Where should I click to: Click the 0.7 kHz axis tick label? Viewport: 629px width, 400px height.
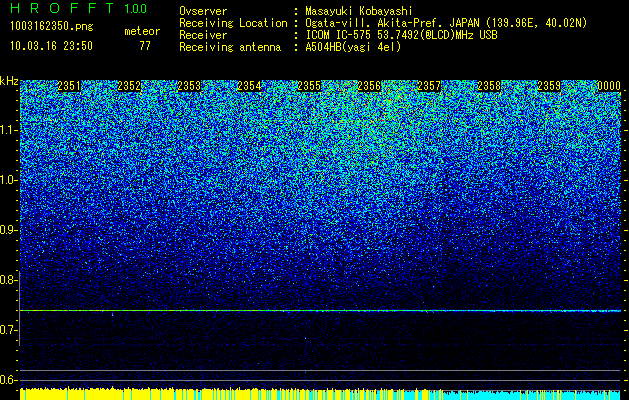[8, 330]
